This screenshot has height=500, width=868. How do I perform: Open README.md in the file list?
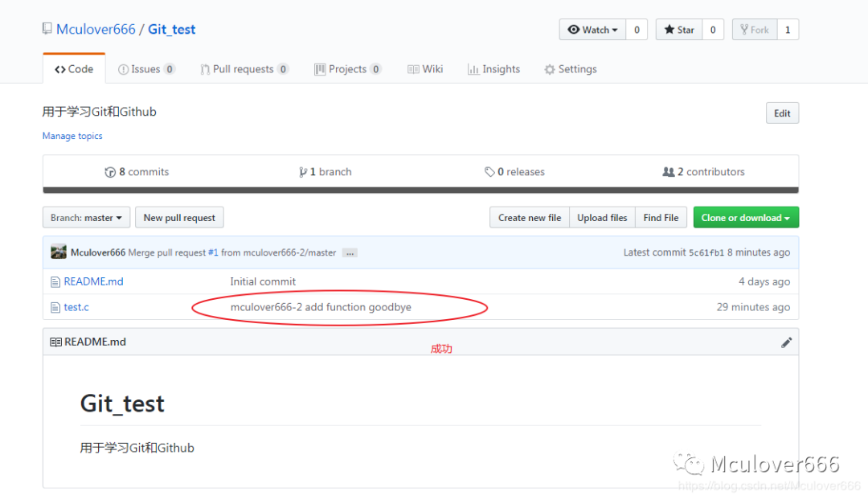pos(93,281)
